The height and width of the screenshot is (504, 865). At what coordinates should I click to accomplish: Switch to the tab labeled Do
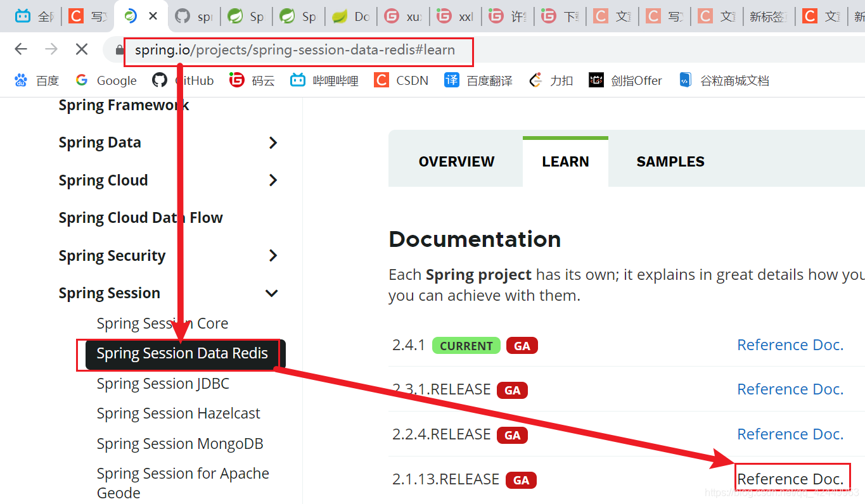tap(351, 16)
